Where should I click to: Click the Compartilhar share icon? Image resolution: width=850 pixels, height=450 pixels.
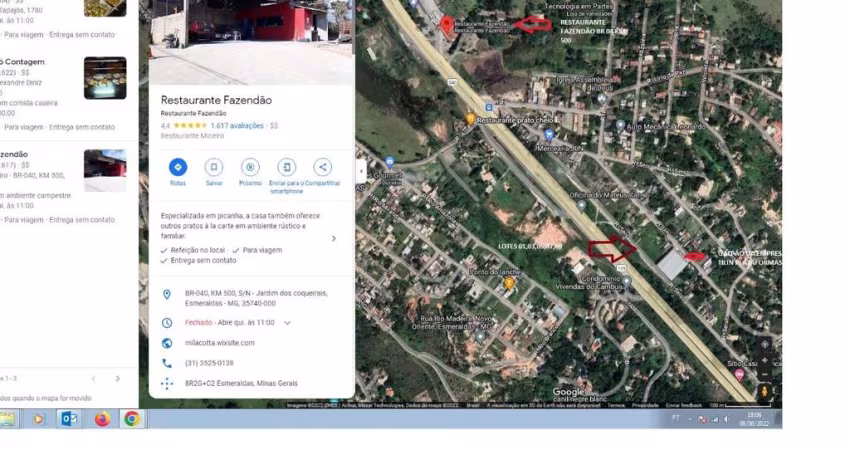[323, 167]
